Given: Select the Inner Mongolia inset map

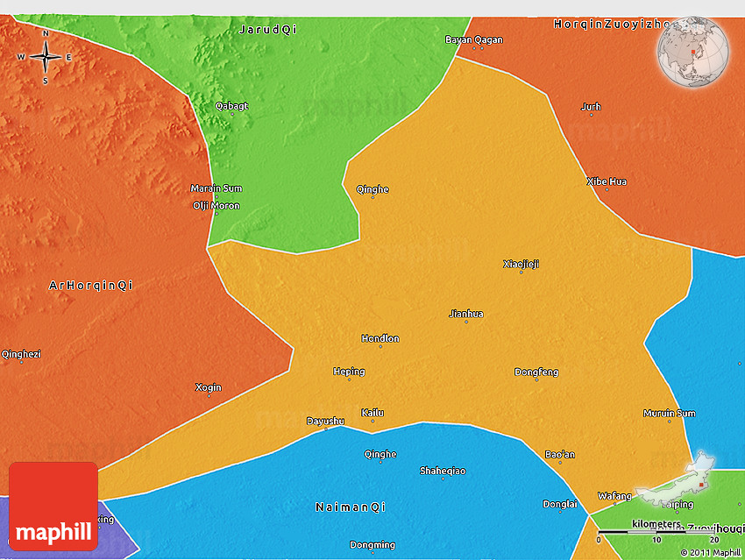Looking at the screenshot, I should click(x=677, y=480).
